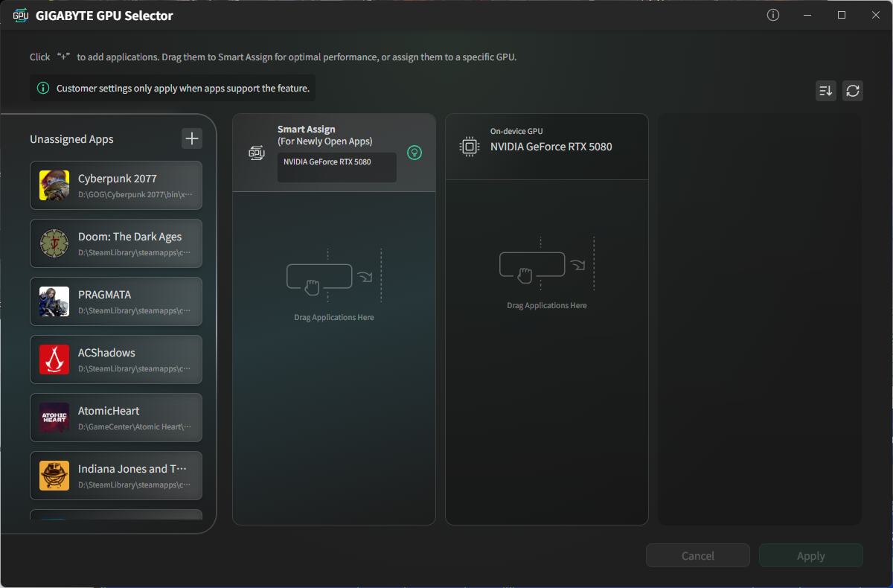Click the Smart Assign drop area
Viewport: 893px width, 588px height.
(x=334, y=358)
